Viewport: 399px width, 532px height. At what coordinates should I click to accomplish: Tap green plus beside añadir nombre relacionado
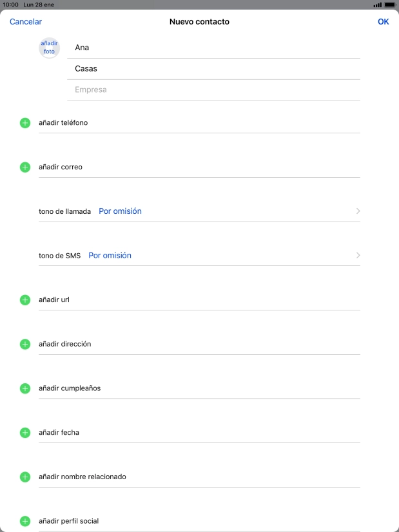[25, 477]
